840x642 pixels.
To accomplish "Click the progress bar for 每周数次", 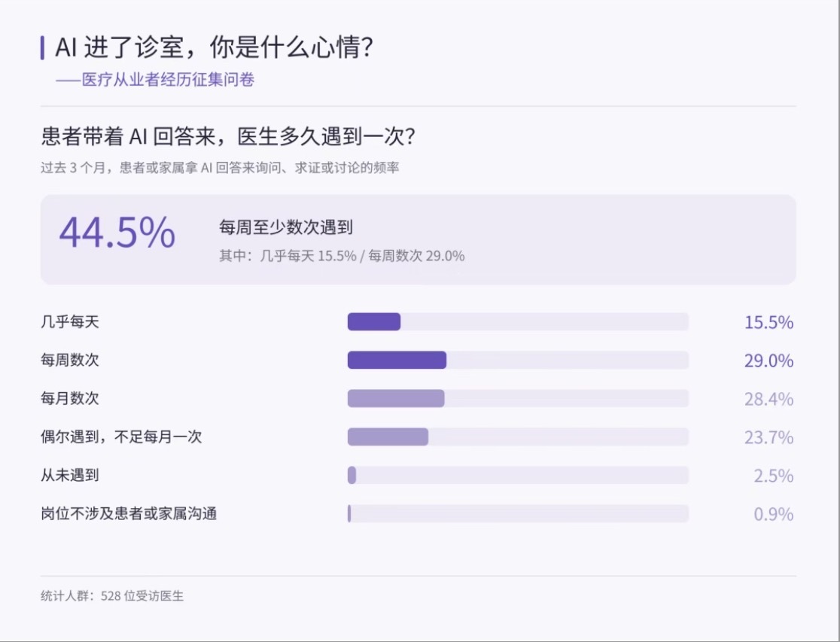I will click(x=518, y=360).
